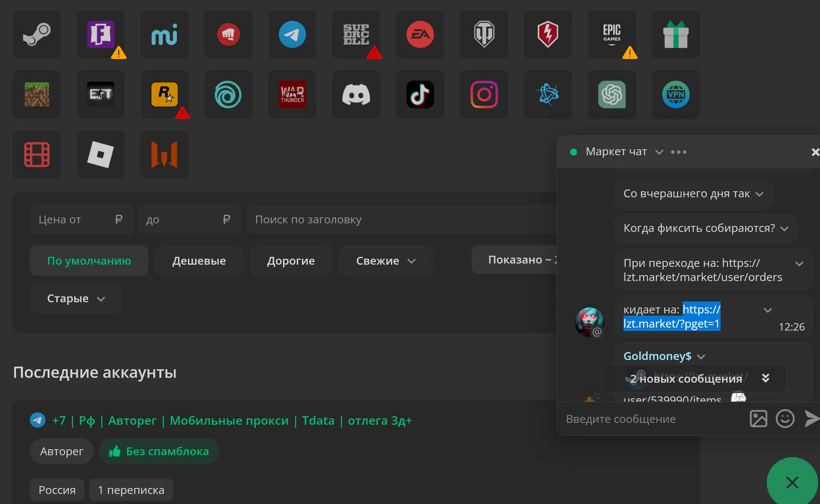Expand the Маркет чат room selector
820x504 pixels.
pyautogui.click(x=659, y=152)
